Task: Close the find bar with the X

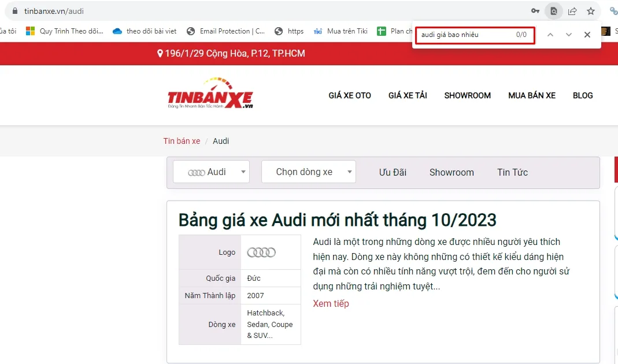Action: pos(587,35)
